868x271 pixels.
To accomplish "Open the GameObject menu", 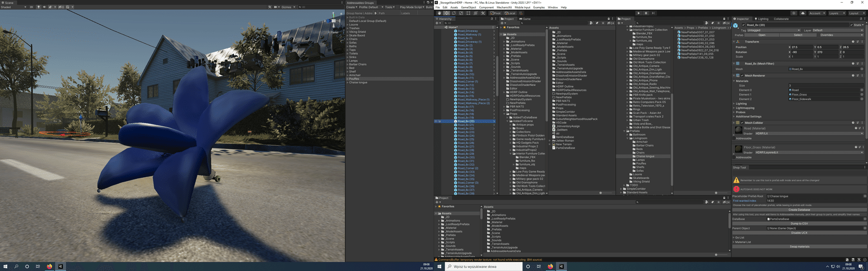I will point(468,8).
